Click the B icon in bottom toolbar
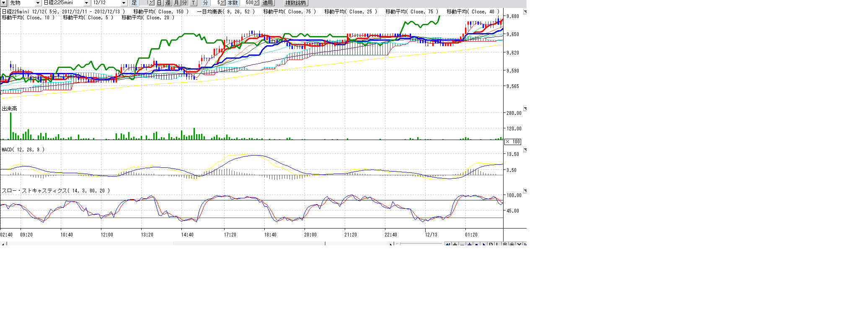The width and height of the screenshot is (868, 322). tap(505, 244)
